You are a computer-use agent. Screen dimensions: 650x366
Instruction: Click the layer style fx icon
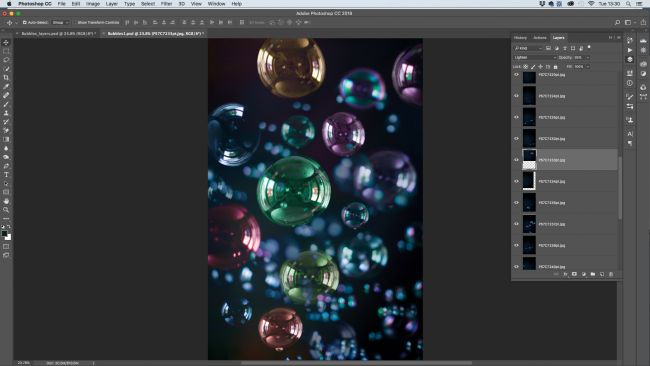[x=565, y=274]
